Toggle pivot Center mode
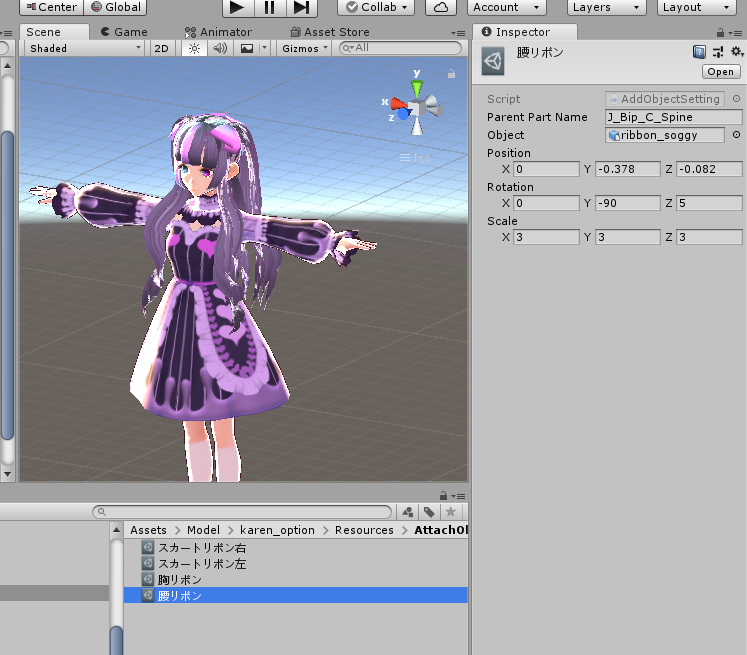Viewport: 747px width, 655px height. click(x=51, y=7)
